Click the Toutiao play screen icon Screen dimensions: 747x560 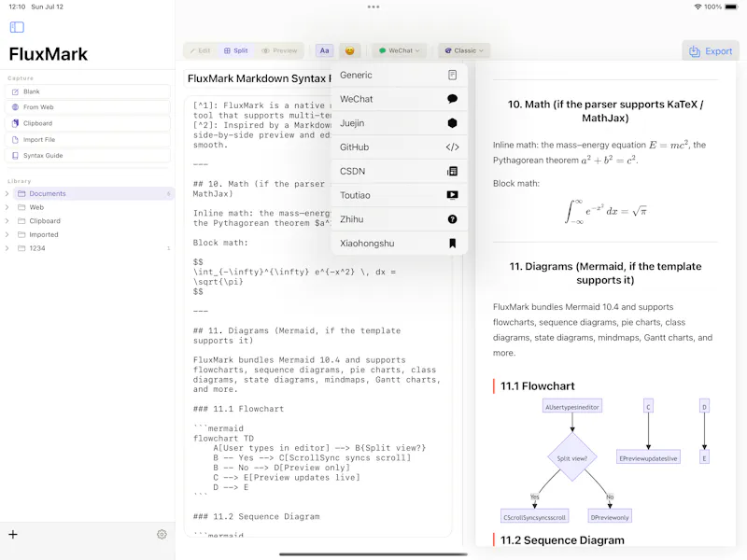(x=452, y=195)
